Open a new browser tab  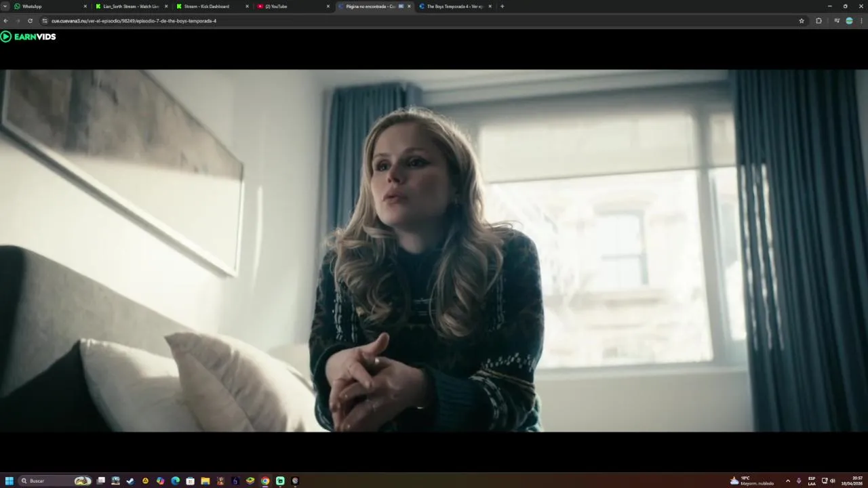pyautogui.click(x=502, y=6)
